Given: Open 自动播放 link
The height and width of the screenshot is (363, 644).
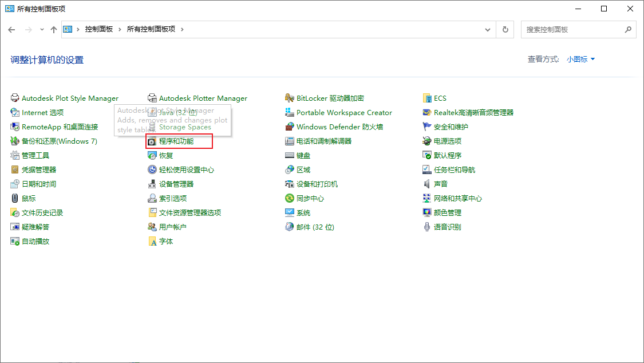Looking at the screenshot, I should point(35,242).
